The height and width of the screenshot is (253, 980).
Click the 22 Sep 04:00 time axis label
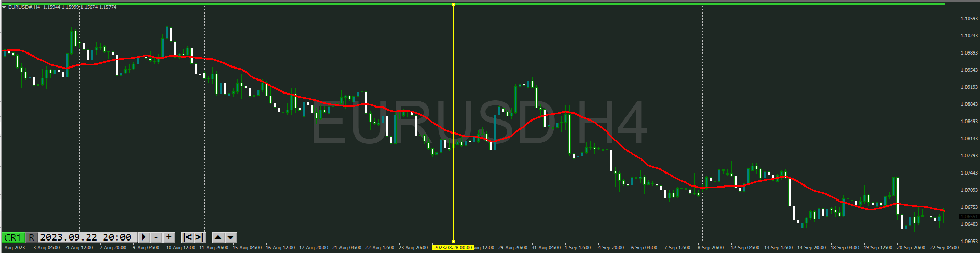[x=944, y=248]
